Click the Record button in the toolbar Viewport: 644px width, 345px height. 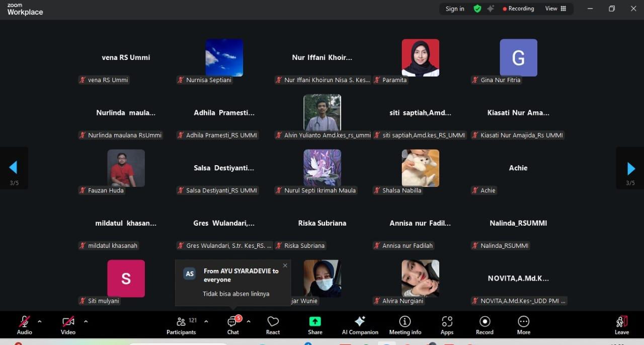point(485,324)
